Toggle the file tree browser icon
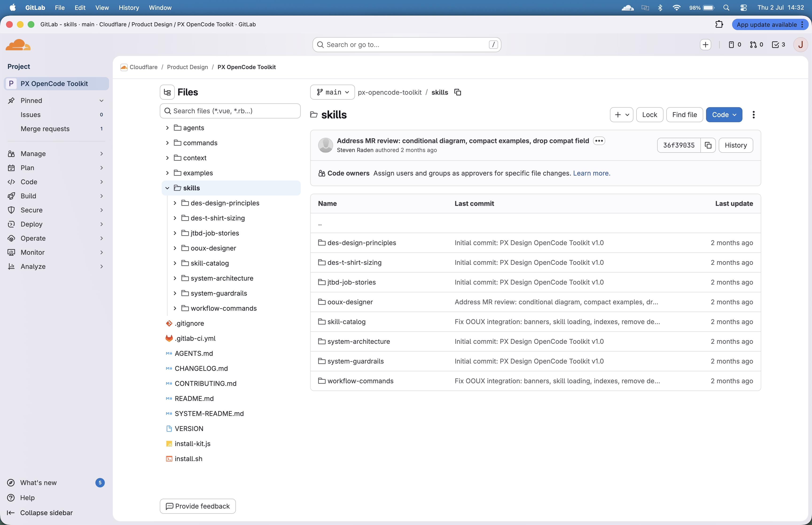The width and height of the screenshot is (812, 525). click(167, 92)
